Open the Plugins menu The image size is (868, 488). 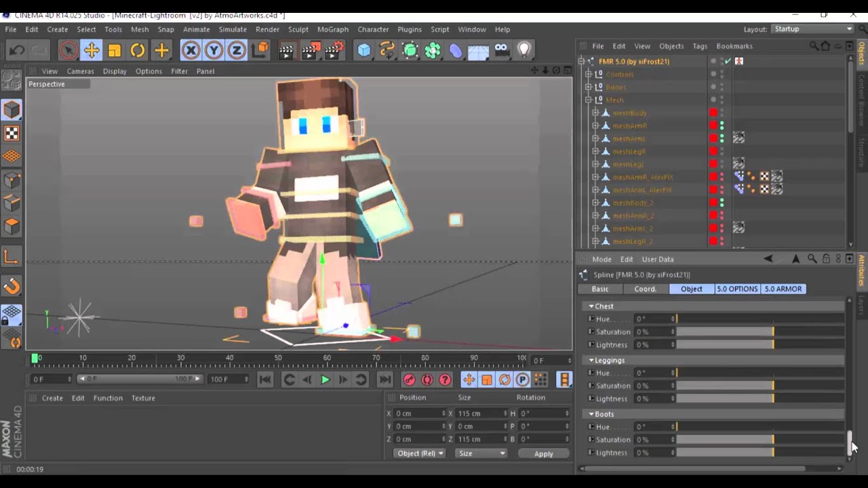click(410, 29)
